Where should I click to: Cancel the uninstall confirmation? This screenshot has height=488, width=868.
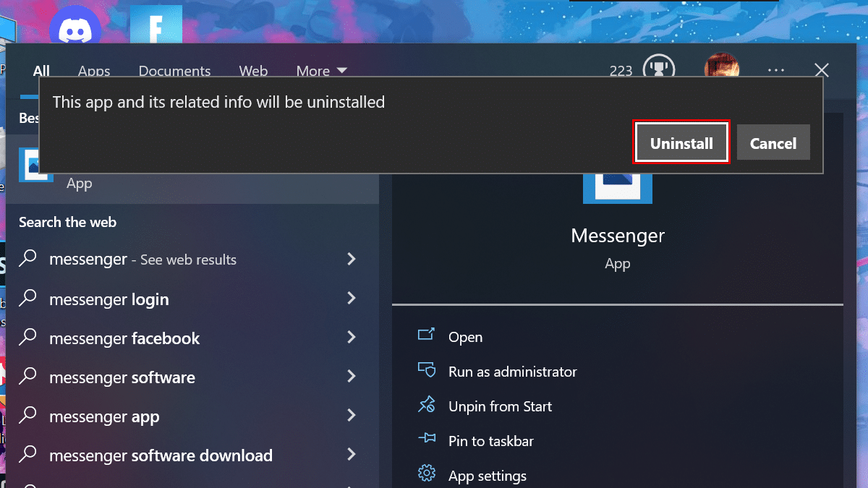click(773, 142)
